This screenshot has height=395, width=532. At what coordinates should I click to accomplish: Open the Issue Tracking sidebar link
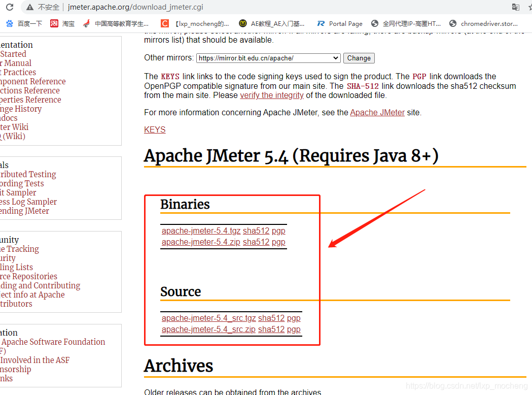tap(19, 249)
